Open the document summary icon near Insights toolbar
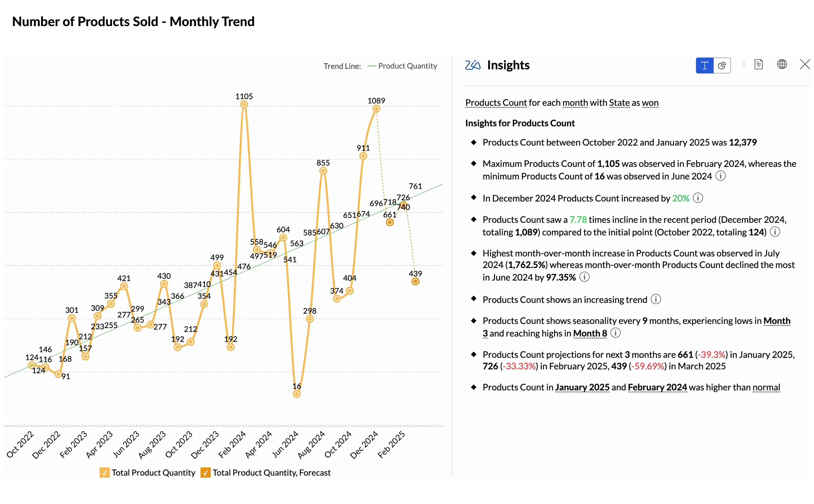Viewport: 814px width, 504px height. click(x=758, y=64)
